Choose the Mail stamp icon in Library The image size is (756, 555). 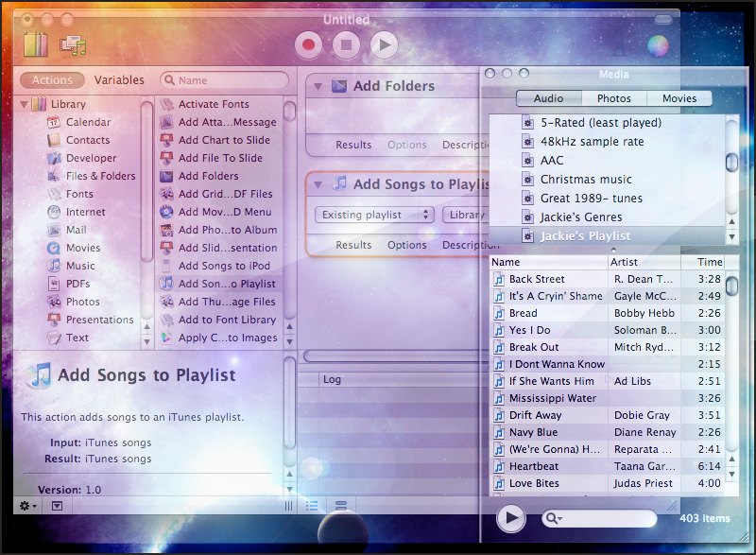(x=54, y=230)
